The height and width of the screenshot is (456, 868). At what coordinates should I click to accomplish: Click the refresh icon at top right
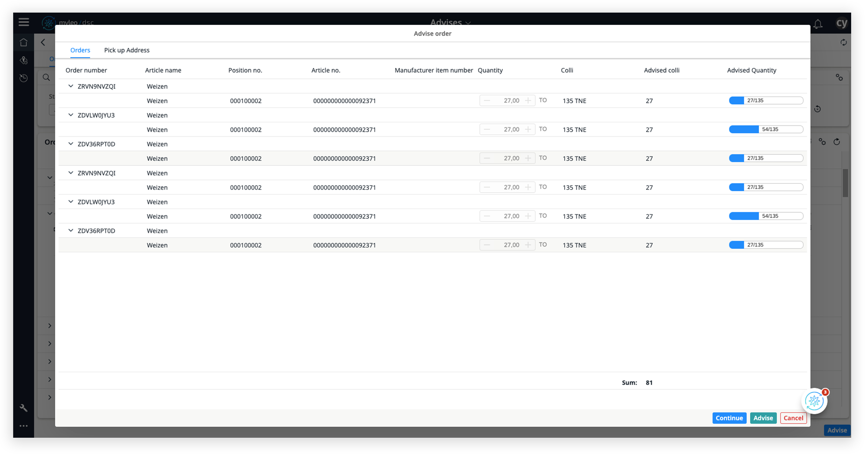(843, 43)
